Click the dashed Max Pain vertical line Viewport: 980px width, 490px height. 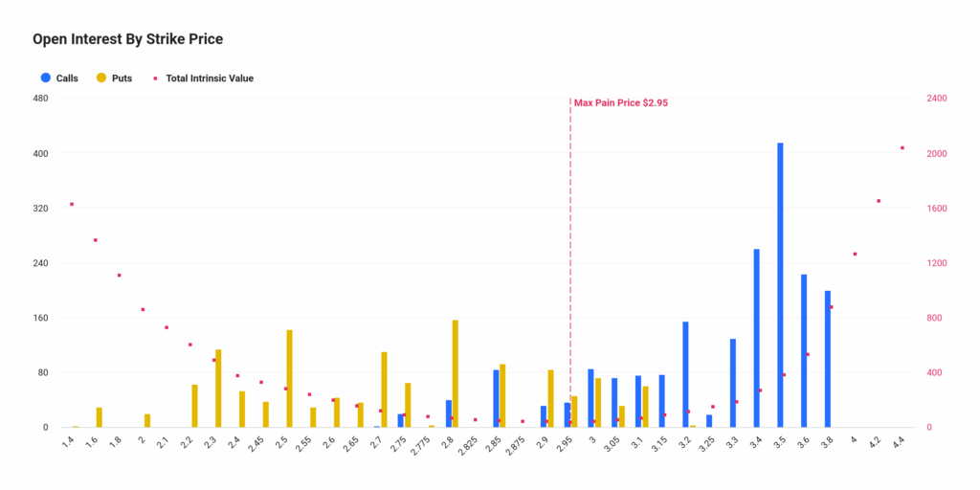570,239
